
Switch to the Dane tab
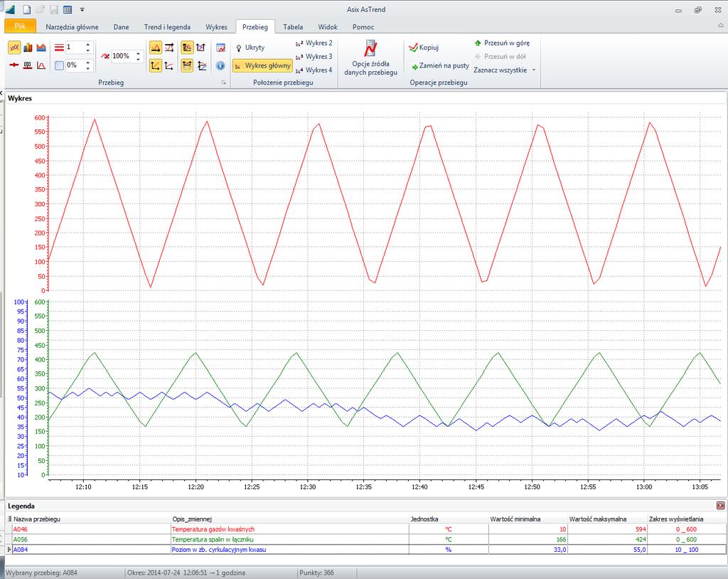pyautogui.click(x=121, y=27)
